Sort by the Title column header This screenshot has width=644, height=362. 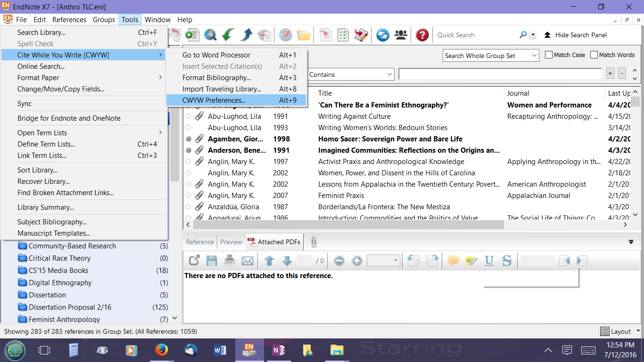[409, 93]
